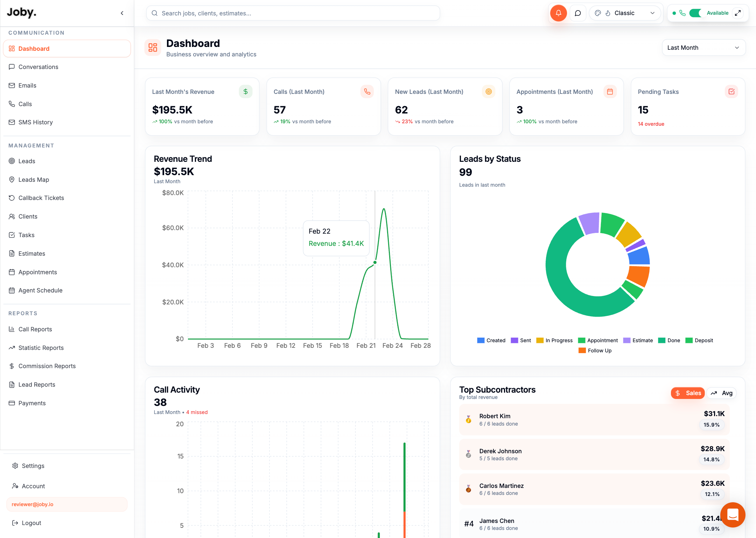
Task: Click the Calls card phone icon
Action: 367,91
